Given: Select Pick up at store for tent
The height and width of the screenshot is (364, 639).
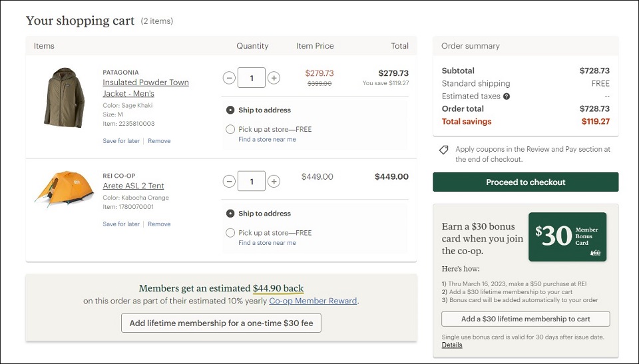Looking at the screenshot, I should tap(230, 233).
